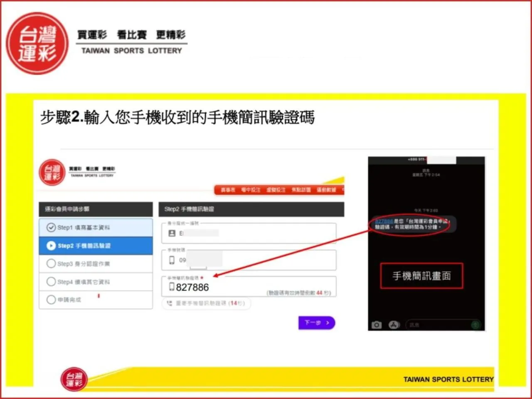Click the 運彩會員申請步驟 sidebar header
The height and width of the screenshot is (399, 532).
[x=96, y=209]
